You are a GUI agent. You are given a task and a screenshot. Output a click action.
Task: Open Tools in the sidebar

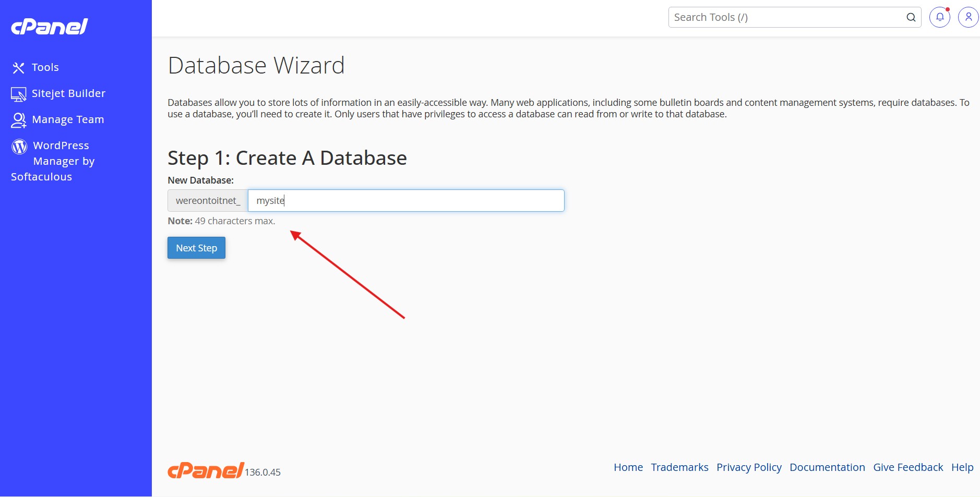45,67
